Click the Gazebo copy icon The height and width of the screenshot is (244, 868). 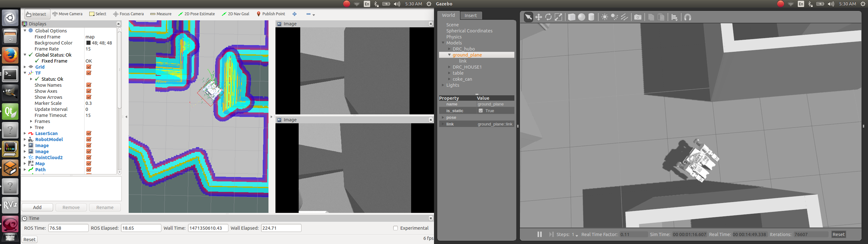(651, 17)
